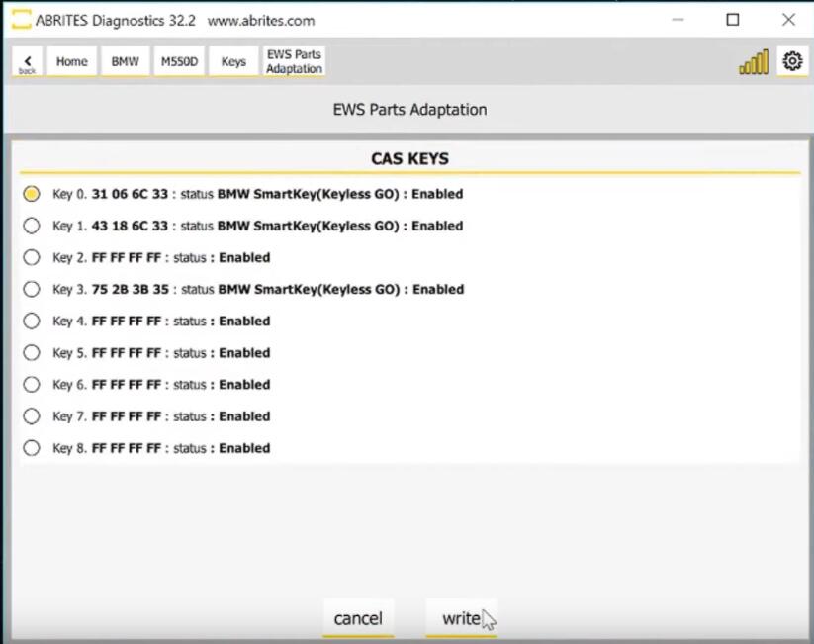Click key ID 43 18 6C 33
The image size is (814, 644).
tap(130, 226)
